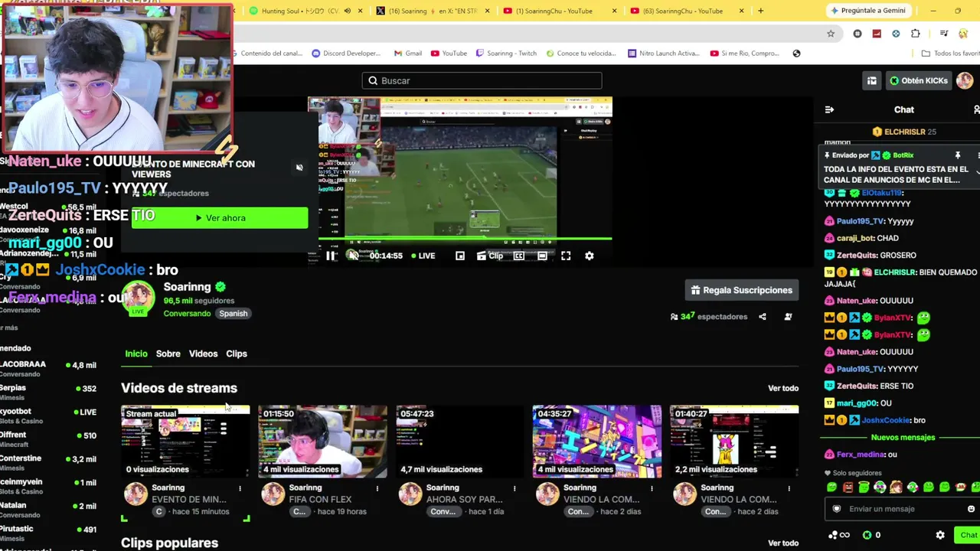Share the Soarinng channel
Image resolution: width=980 pixels, height=551 pixels.
pos(763,317)
